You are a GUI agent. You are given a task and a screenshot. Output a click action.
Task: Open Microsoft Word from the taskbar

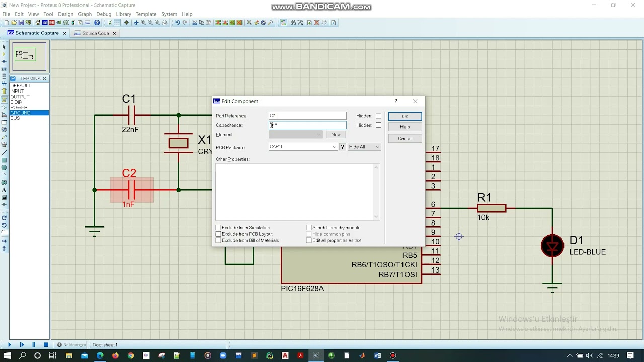pyautogui.click(x=378, y=356)
